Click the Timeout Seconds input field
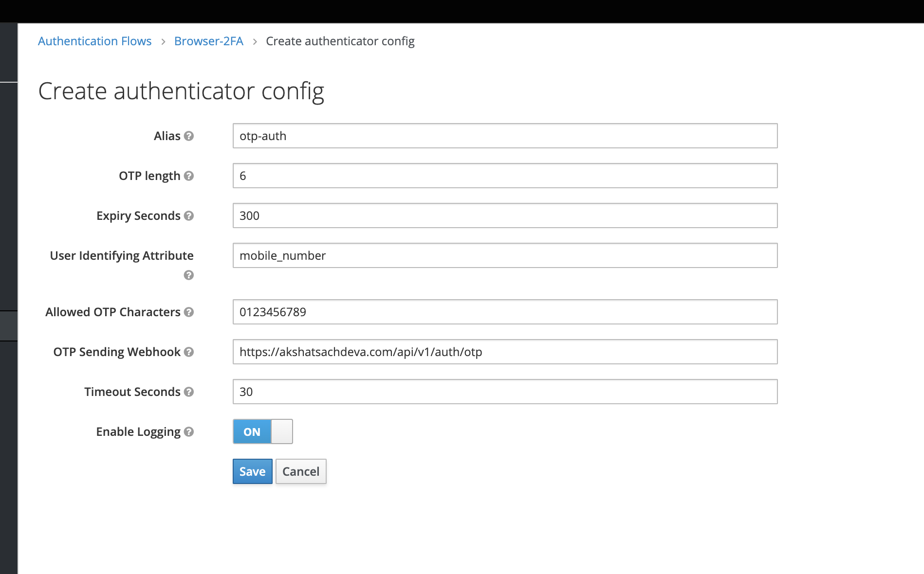 (x=505, y=392)
